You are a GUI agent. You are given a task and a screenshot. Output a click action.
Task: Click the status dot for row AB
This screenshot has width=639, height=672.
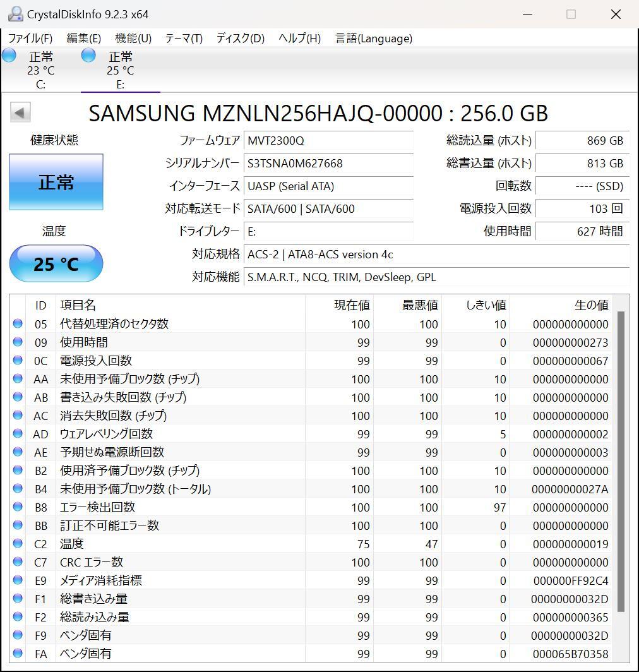[18, 397]
